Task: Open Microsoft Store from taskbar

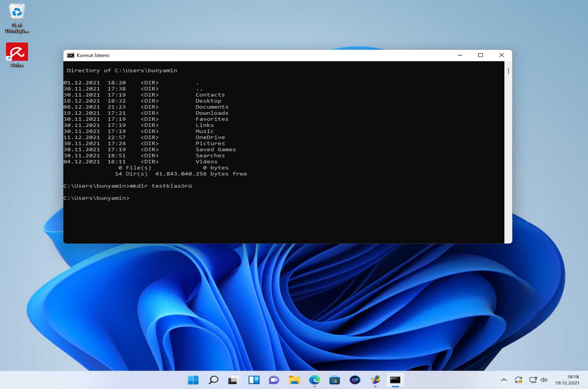Action: 334,380
